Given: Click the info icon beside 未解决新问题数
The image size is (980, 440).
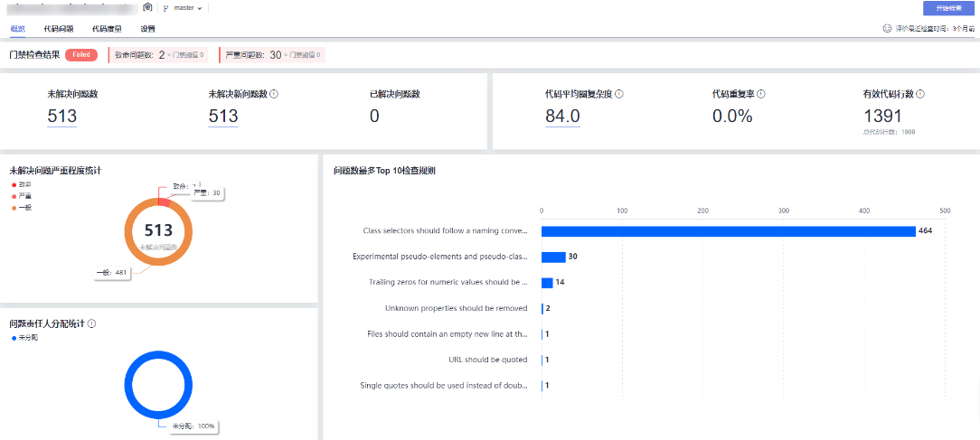Looking at the screenshot, I should coord(274,94).
